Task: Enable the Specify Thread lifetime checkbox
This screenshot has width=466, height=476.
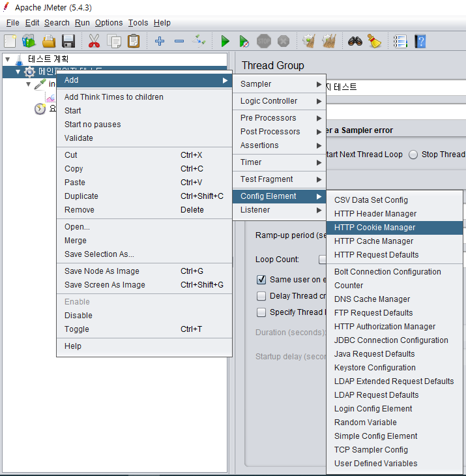Action: click(261, 312)
